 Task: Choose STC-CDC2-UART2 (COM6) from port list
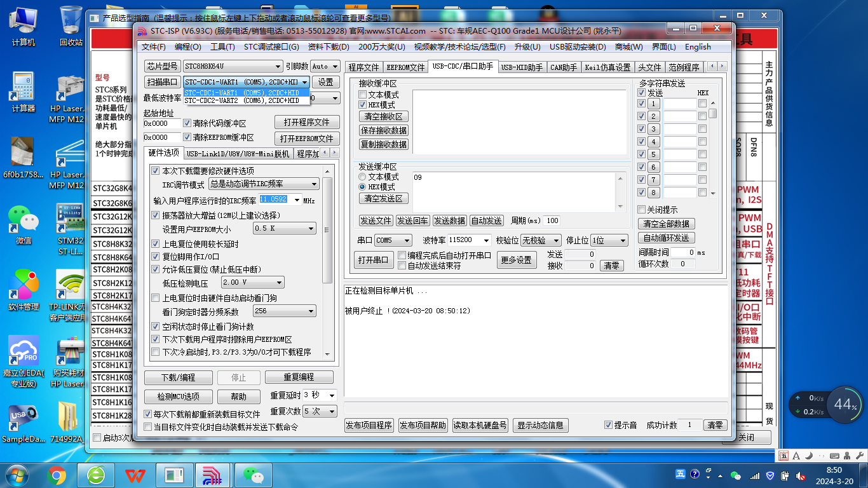(246, 100)
